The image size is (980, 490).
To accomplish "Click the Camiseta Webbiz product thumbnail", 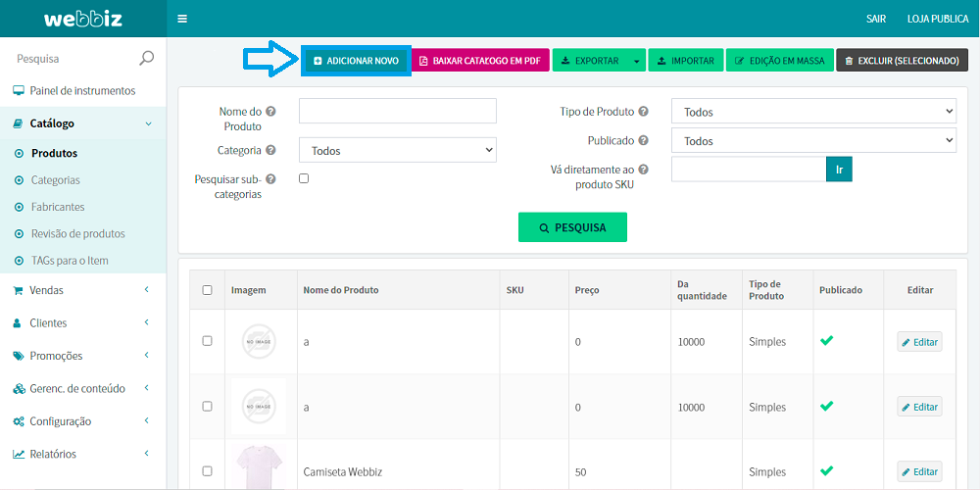I will tap(259, 467).
